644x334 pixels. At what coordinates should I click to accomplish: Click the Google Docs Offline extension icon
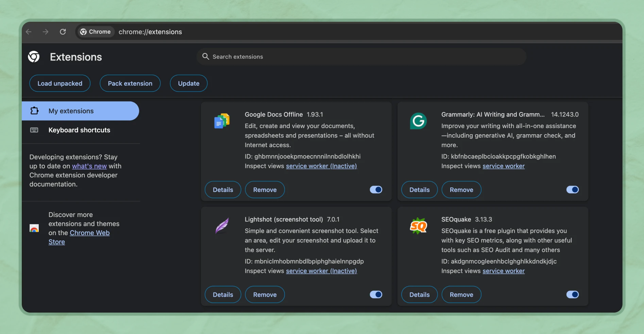[222, 121]
